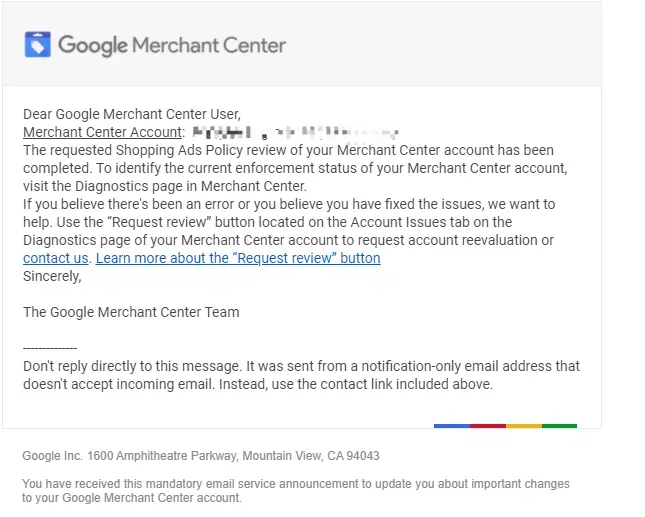Viewport: 645px width, 517px height.
Task: Click the green segment of color bar
Action: click(x=559, y=426)
